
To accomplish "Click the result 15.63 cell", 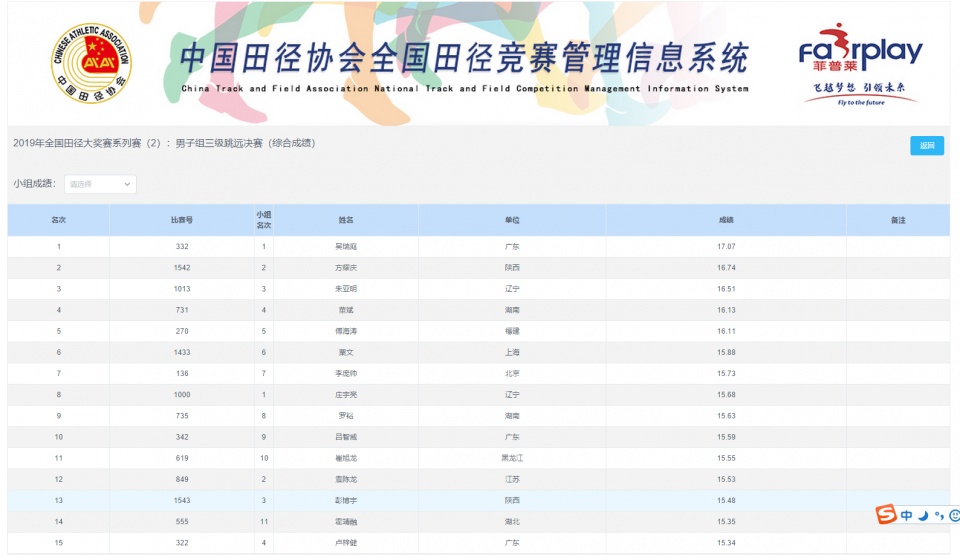I will click(726, 415).
